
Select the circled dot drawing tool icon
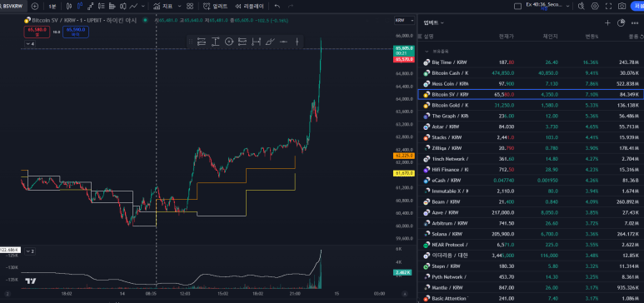(229, 41)
